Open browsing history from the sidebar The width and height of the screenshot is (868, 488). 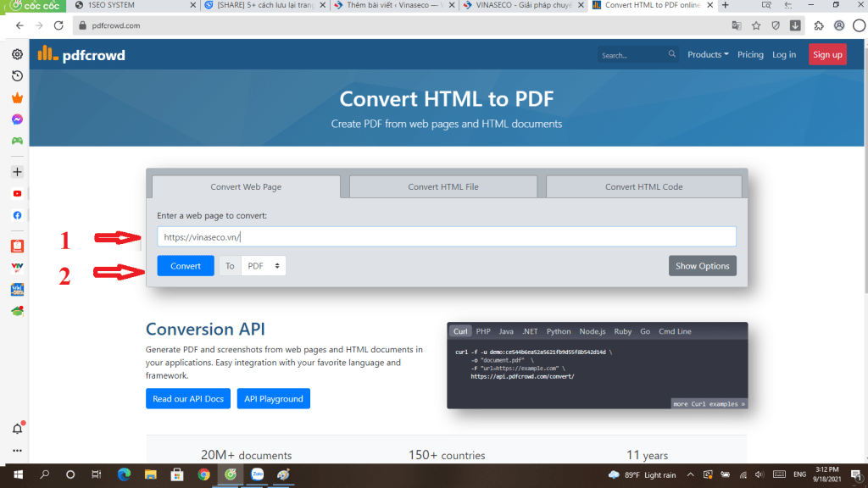pos(17,76)
